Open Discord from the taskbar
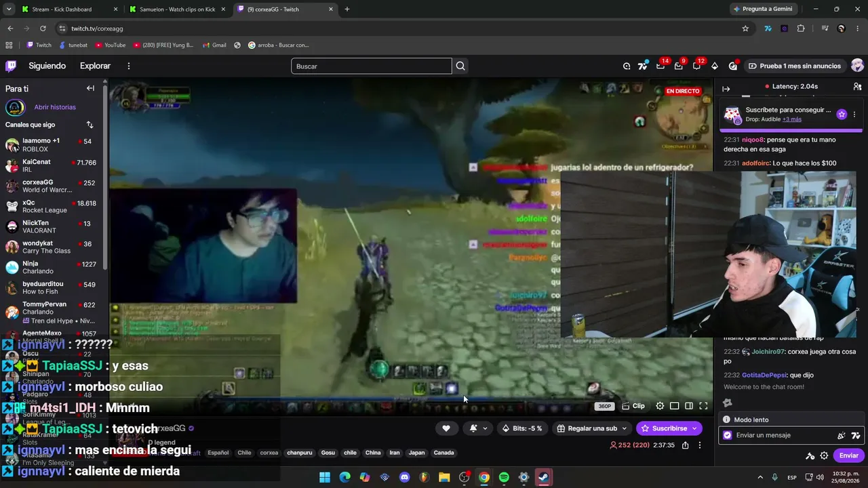This screenshot has width=868, height=488. (x=405, y=477)
